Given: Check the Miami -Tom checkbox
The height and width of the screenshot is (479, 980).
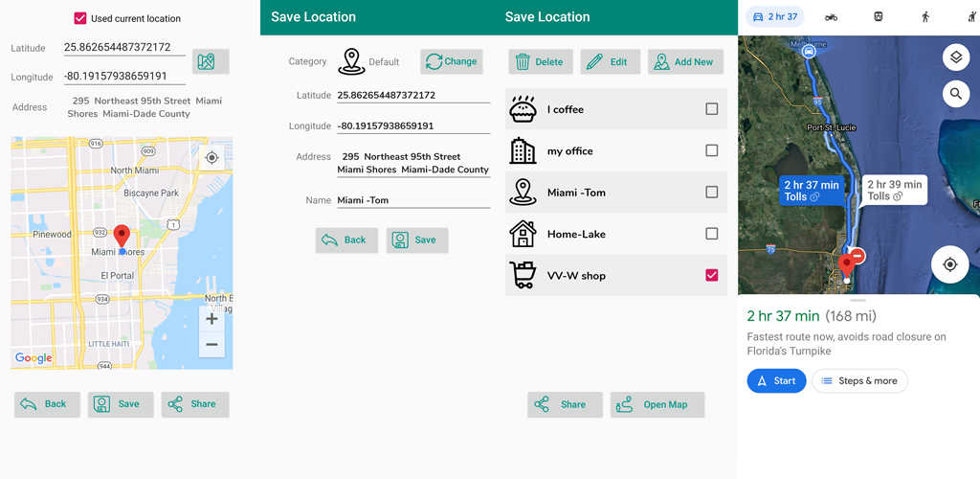Looking at the screenshot, I should (x=711, y=192).
